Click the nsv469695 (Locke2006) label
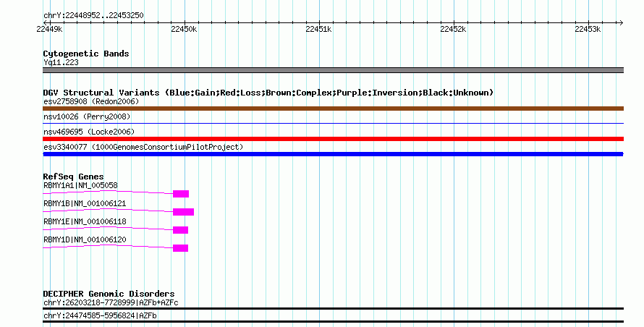644x327 pixels. [89, 132]
